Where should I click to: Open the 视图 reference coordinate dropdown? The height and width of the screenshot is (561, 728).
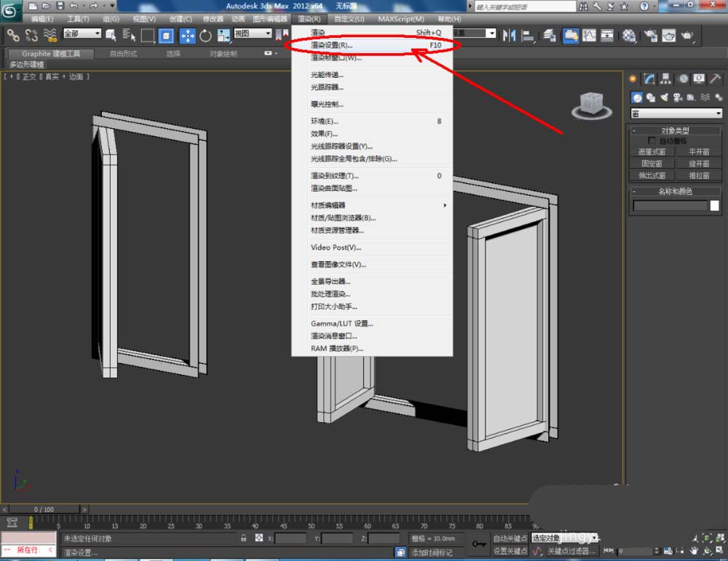click(253, 33)
